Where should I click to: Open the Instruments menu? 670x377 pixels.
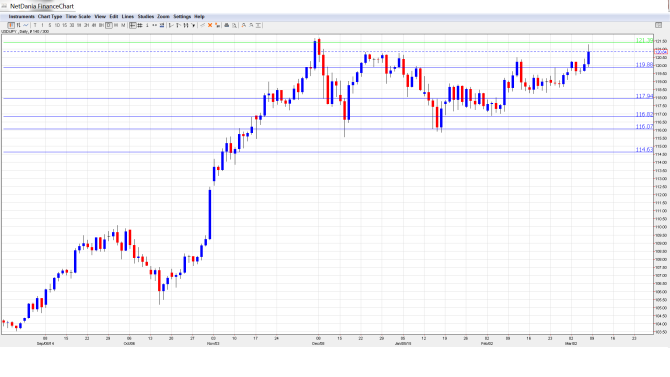pyautogui.click(x=21, y=17)
